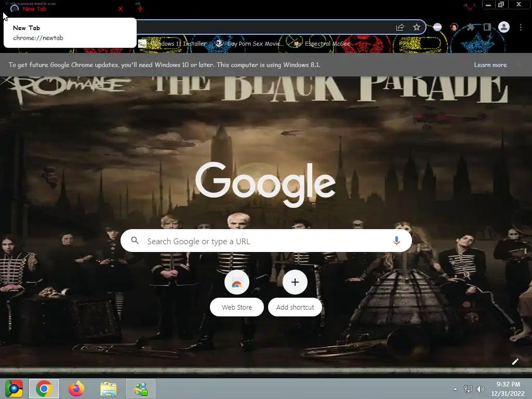The height and width of the screenshot is (399, 532).
Task: Click the Add shortcut plus icon
Action: click(295, 282)
